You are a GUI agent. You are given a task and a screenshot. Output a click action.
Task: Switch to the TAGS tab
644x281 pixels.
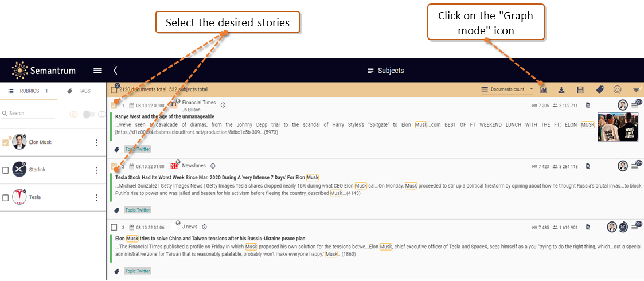click(x=79, y=91)
